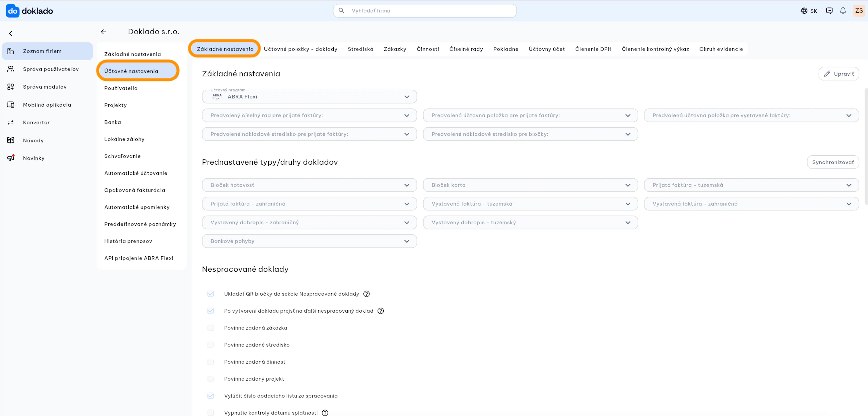Open Účtovný program ABRA Flexi dropdown
The width and height of the screenshot is (868, 416).
coord(309,97)
